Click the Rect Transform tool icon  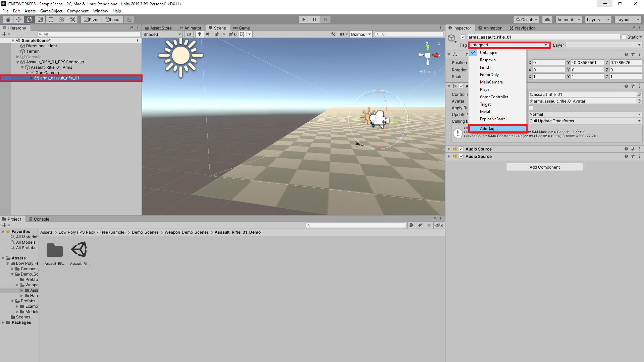[x=50, y=19]
